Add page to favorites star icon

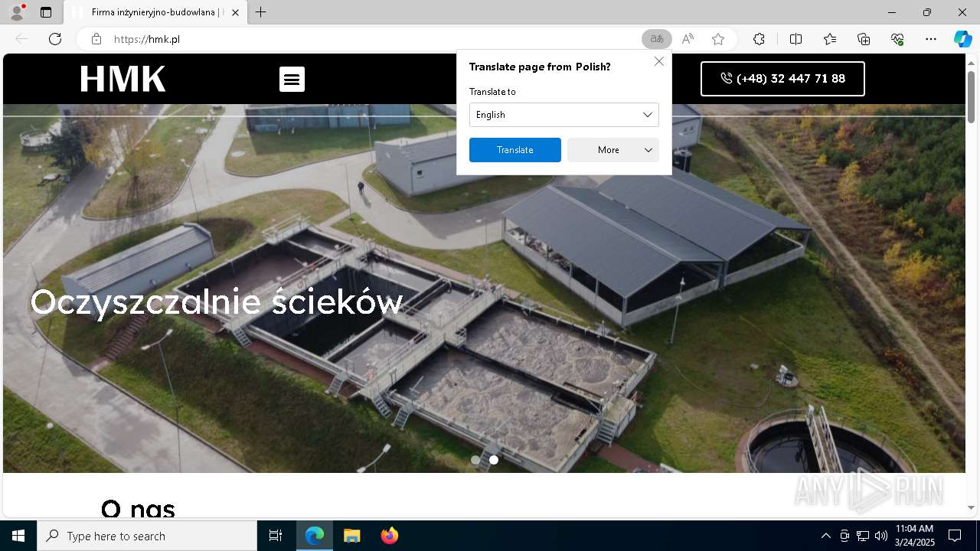tap(718, 39)
